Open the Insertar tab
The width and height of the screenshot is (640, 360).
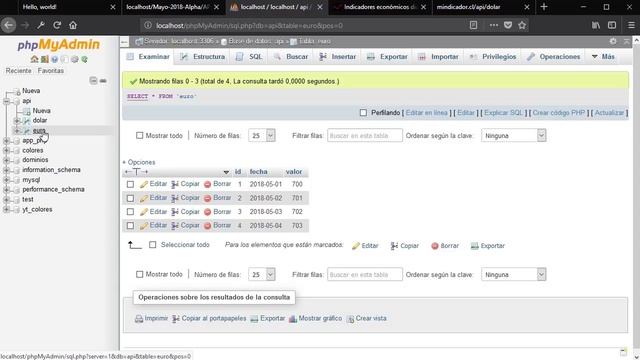pyautogui.click(x=338, y=57)
